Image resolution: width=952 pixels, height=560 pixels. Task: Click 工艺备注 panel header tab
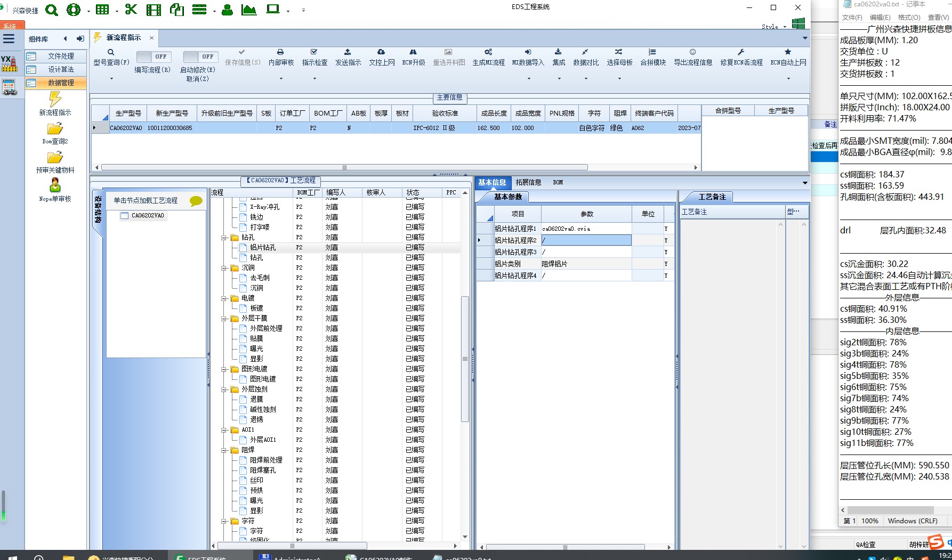pyautogui.click(x=712, y=197)
